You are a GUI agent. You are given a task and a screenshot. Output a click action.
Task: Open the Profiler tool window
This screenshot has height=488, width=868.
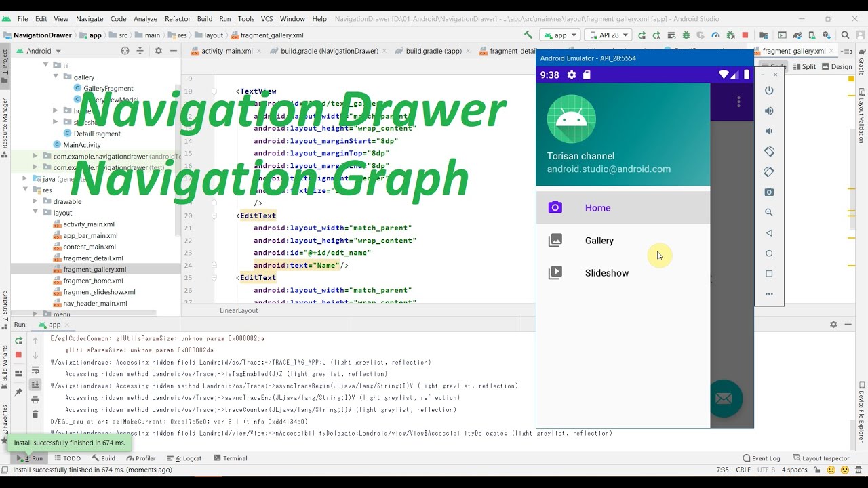(x=140, y=458)
